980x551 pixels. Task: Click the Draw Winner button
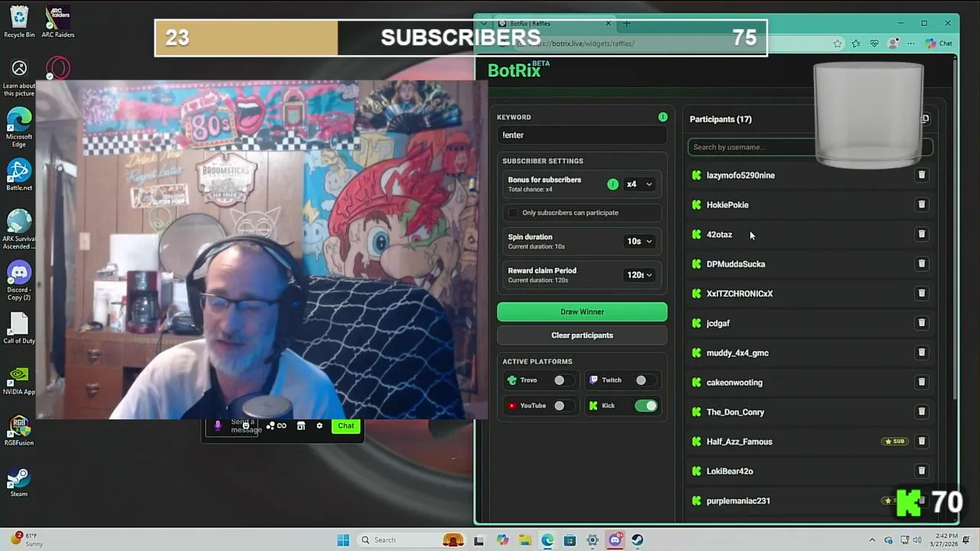[x=582, y=311]
